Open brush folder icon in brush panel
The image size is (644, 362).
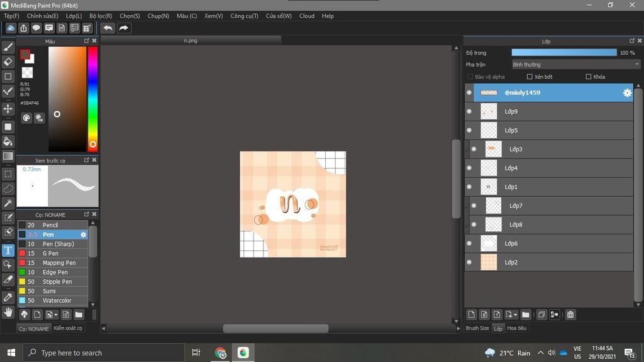coord(79,315)
